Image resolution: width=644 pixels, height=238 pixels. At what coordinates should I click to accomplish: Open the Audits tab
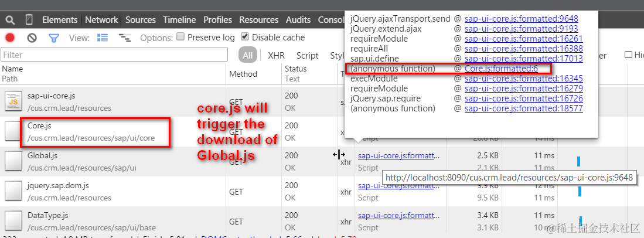click(298, 20)
